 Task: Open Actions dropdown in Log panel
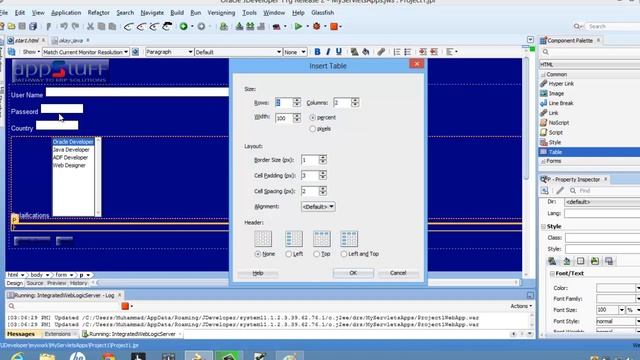point(521,306)
